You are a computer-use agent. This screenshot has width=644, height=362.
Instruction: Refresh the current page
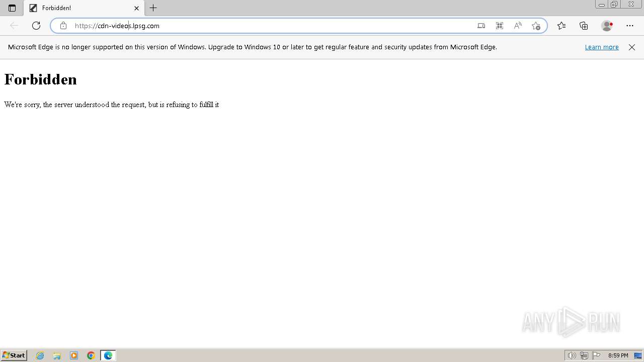point(36,26)
